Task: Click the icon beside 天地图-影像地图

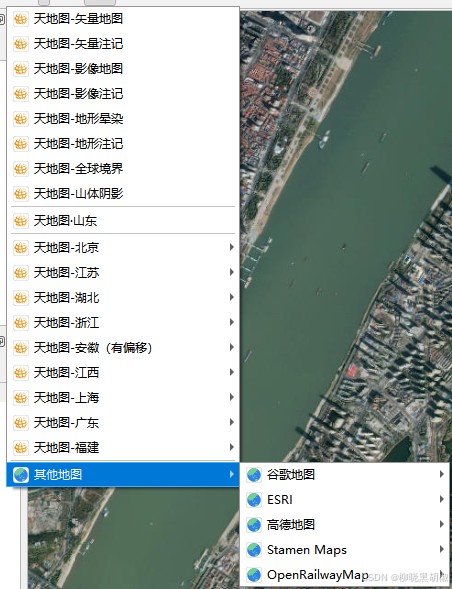Action: click(21, 69)
